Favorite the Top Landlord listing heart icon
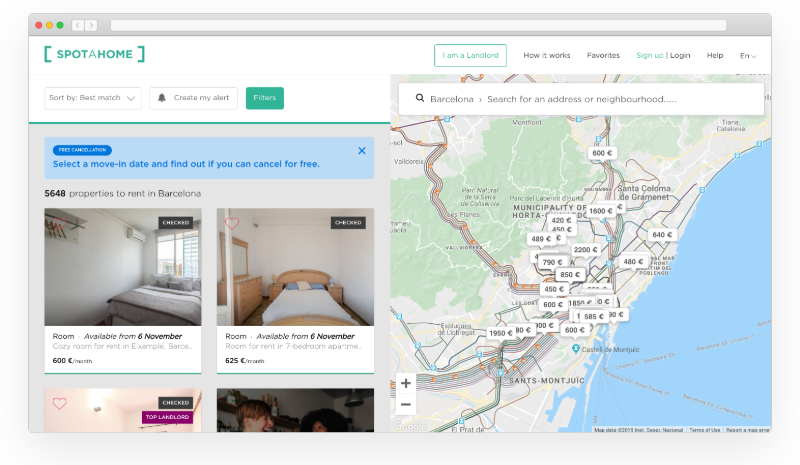 coord(60,403)
